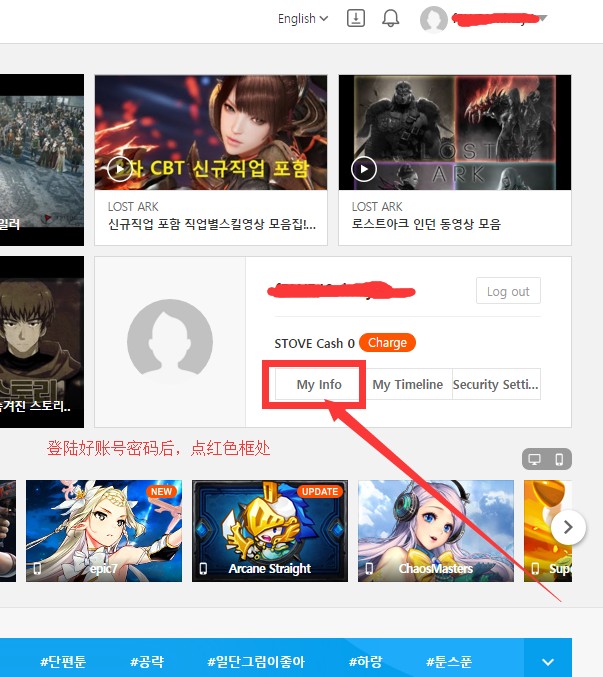The width and height of the screenshot is (603, 677).
Task: Expand the account menu arrow beside username
Action: tap(543, 18)
